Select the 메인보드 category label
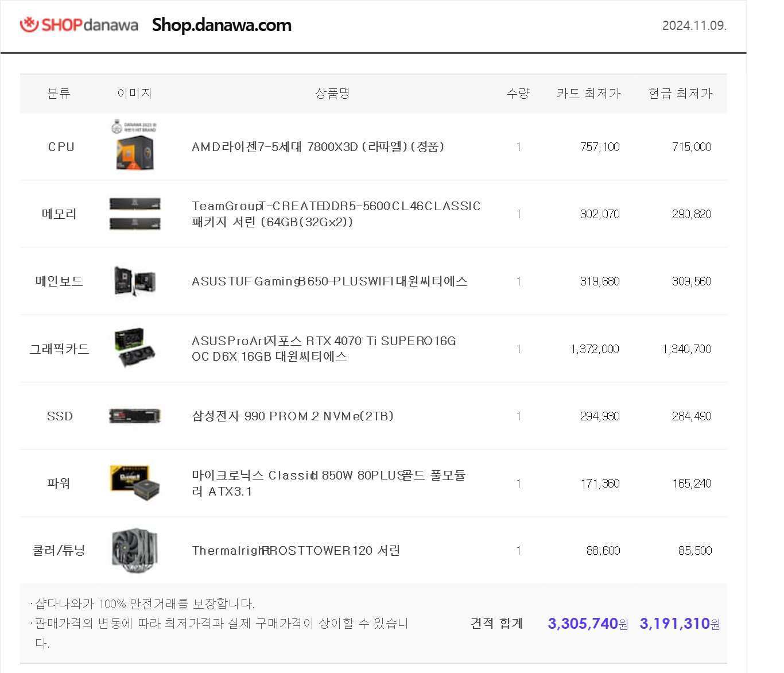784x673 pixels. 59,281
